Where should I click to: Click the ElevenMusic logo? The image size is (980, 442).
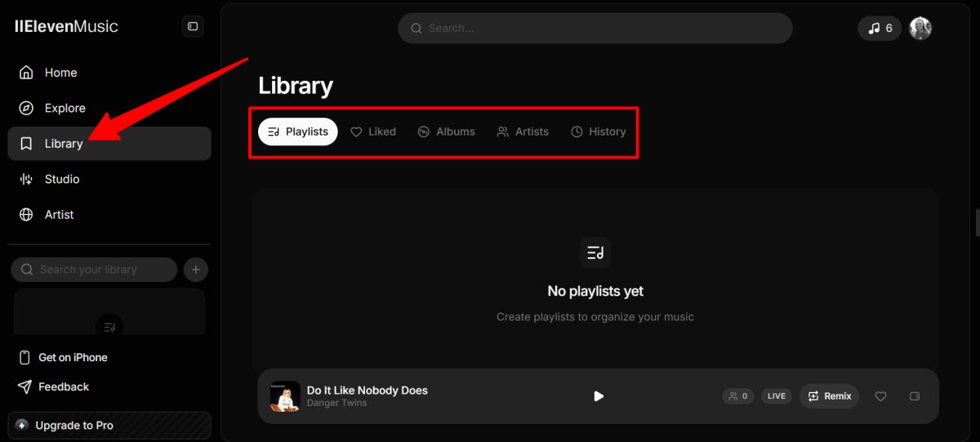click(x=66, y=26)
